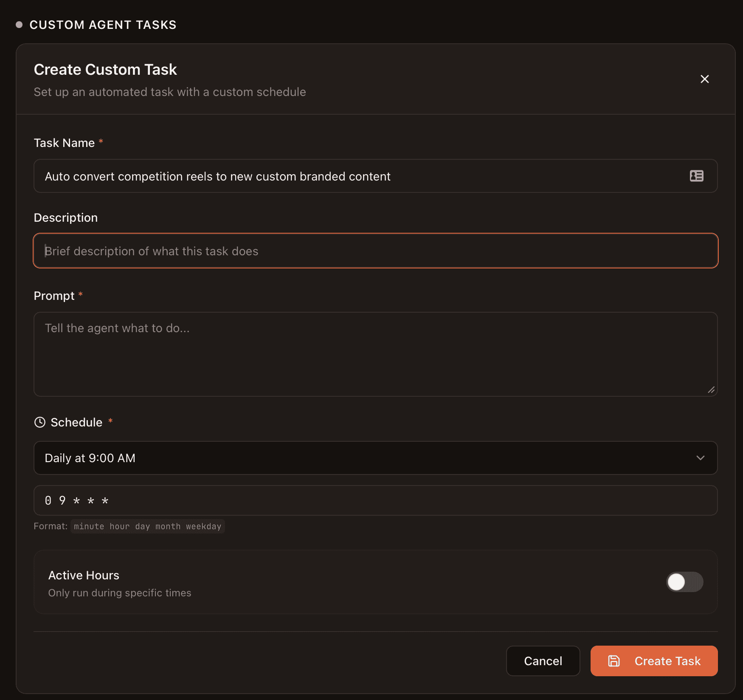Close the Create Custom Task dialog
The image size is (743, 700).
pos(704,79)
